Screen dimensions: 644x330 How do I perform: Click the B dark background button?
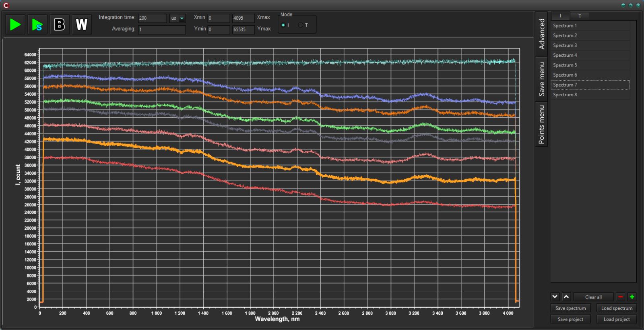pos(60,25)
